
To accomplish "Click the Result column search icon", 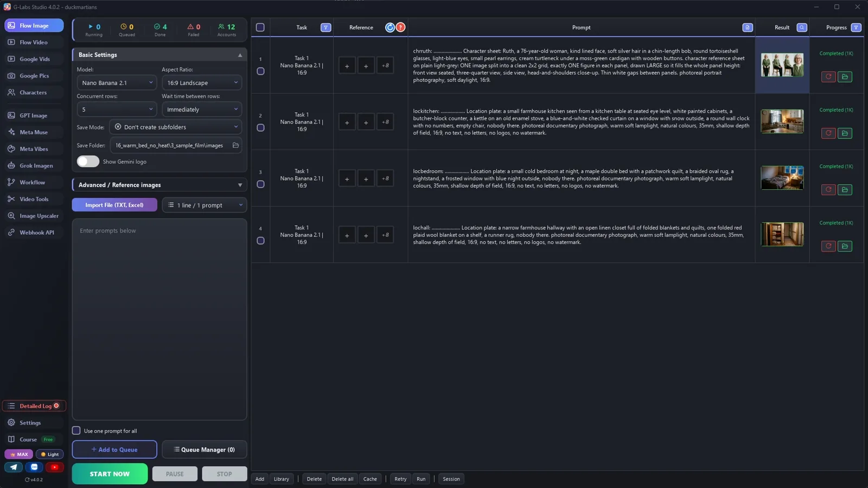I will (x=802, y=28).
